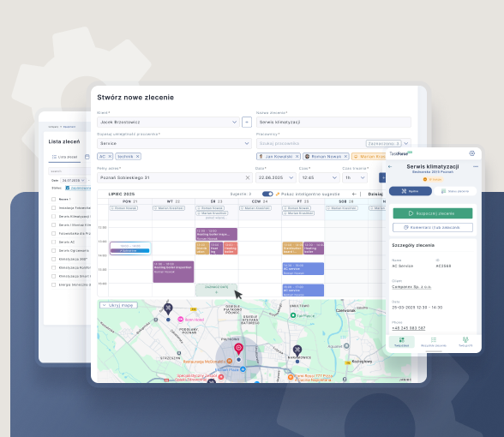Click the red target map pin
Viewport: 504px width, 437px height.
(238, 348)
